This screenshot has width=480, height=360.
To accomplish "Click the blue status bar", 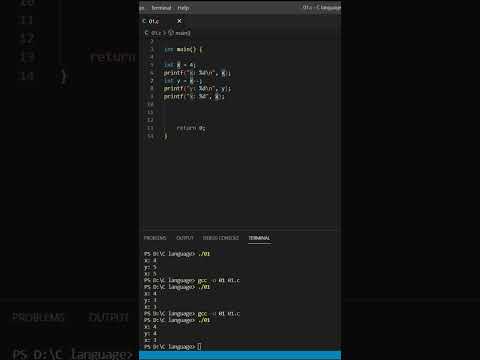I will [x=240, y=355].
